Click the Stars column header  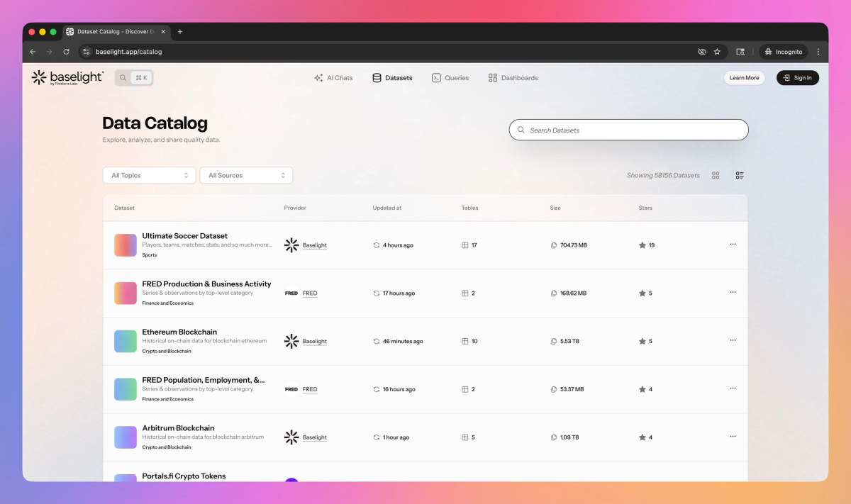pos(645,208)
